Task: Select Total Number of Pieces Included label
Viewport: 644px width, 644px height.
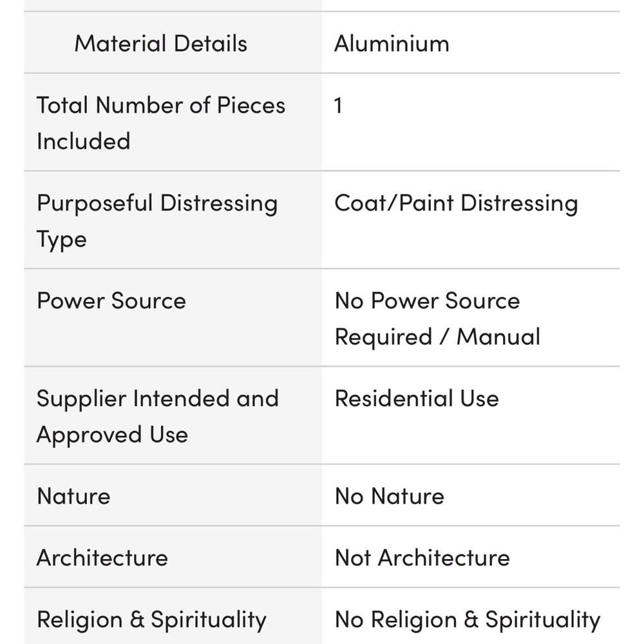Action: pos(160,123)
